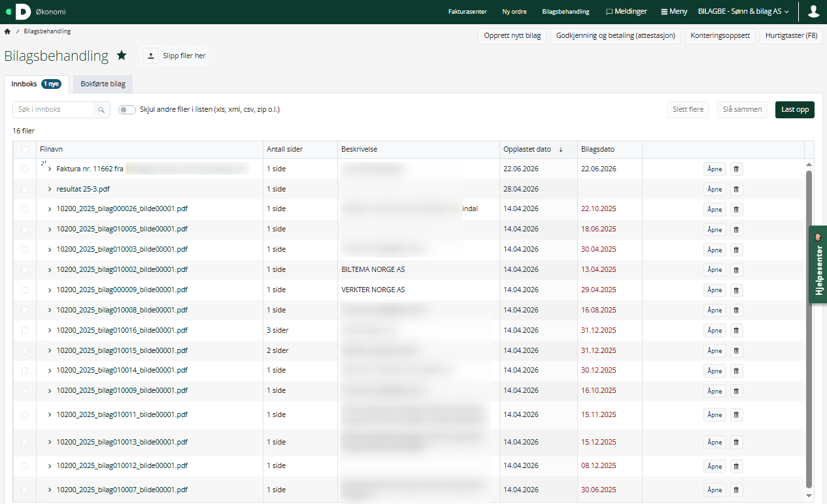The height and width of the screenshot is (504, 827).
Task: Delete bilag010002 BILTEMA file with trash icon
Action: (736, 270)
